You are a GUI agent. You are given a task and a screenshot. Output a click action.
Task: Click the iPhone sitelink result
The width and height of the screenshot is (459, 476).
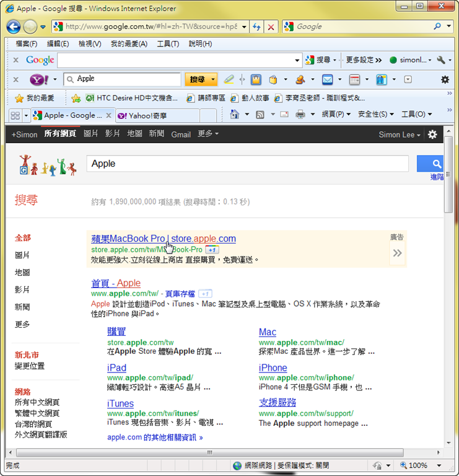pos(273,368)
